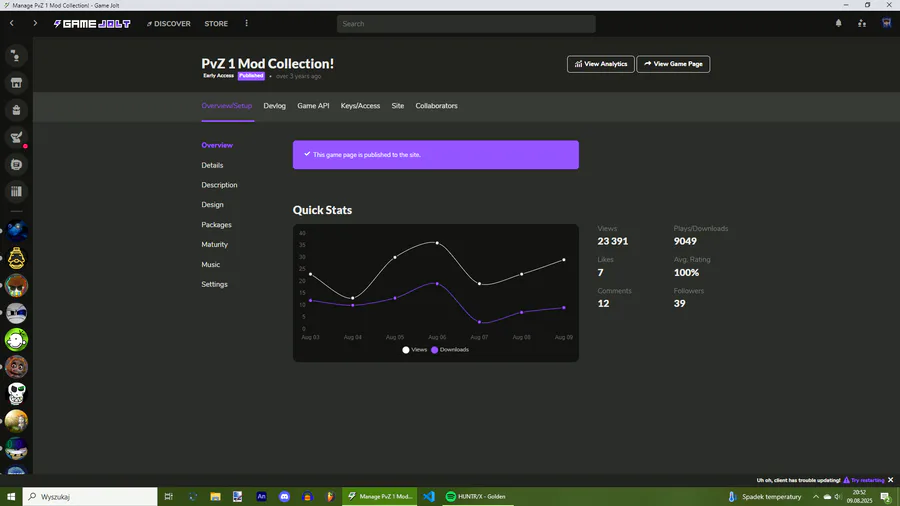The image size is (900, 506).
Task: Dismiss the client update trouble notice
Action: pyautogui.click(x=891, y=480)
